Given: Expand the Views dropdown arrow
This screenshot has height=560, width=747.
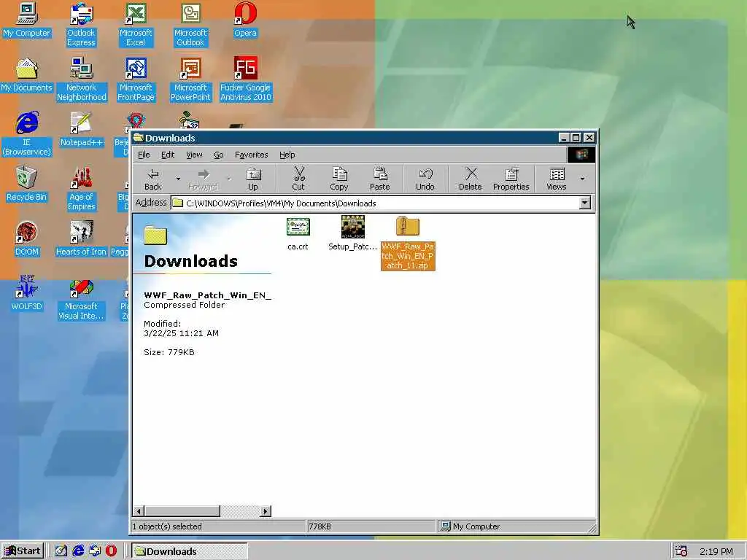Looking at the screenshot, I should coord(582,179).
